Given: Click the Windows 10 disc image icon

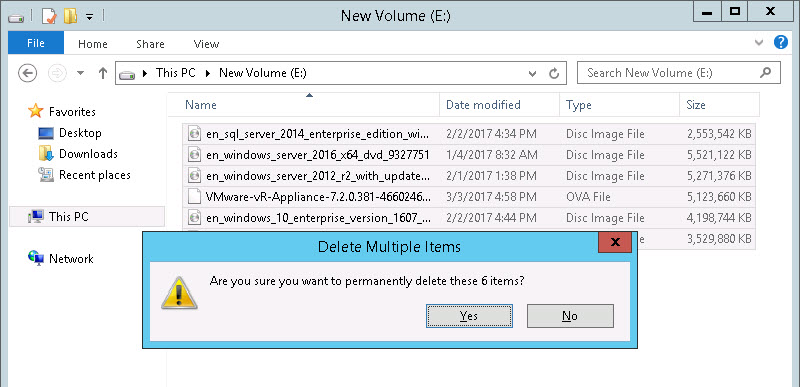Looking at the screenshot, I should click(x=194, y=218).
